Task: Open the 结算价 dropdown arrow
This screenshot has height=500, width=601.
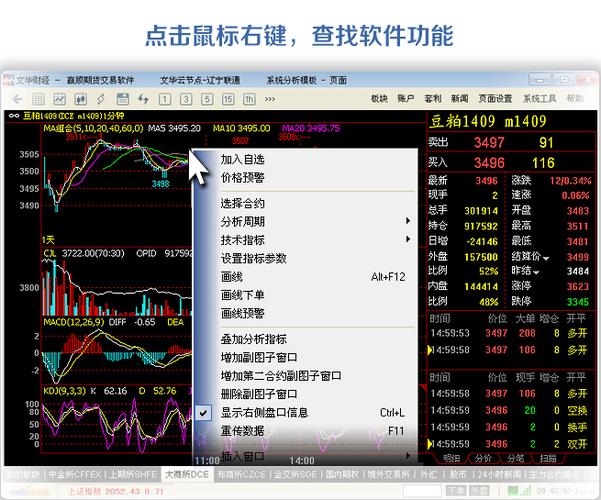Action: click(x=545, y=258)
